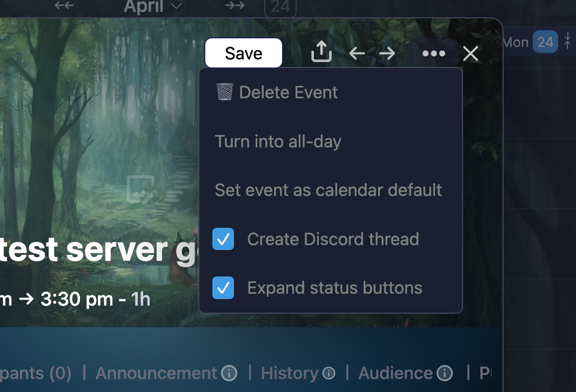Uncheck Expand status buttons checkbox
The width and height of the screenshot is (576, 392).
tap(223, 288)
